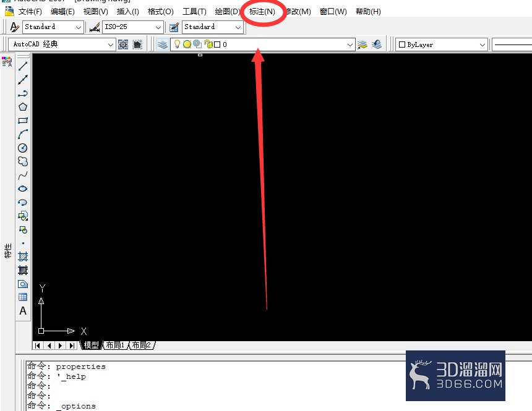Viewport: 532px width, 411px height.
Task: Select the Arc tool
Action: 23,134
